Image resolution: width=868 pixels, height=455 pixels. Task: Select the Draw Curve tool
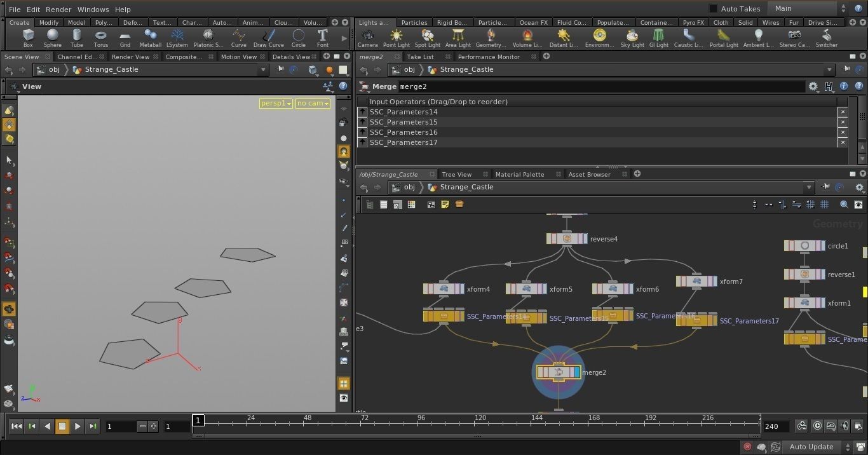click(269, 38)
